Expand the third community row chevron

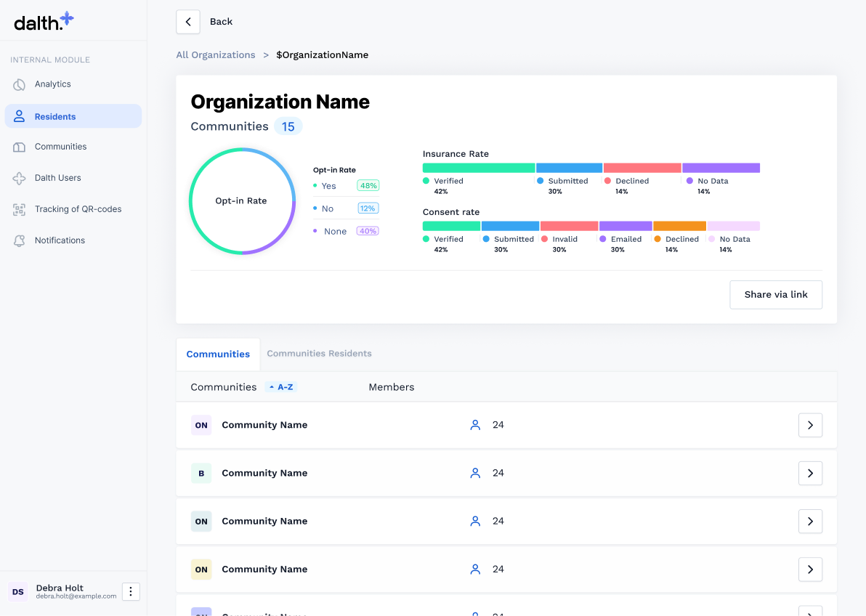[810, 521]
